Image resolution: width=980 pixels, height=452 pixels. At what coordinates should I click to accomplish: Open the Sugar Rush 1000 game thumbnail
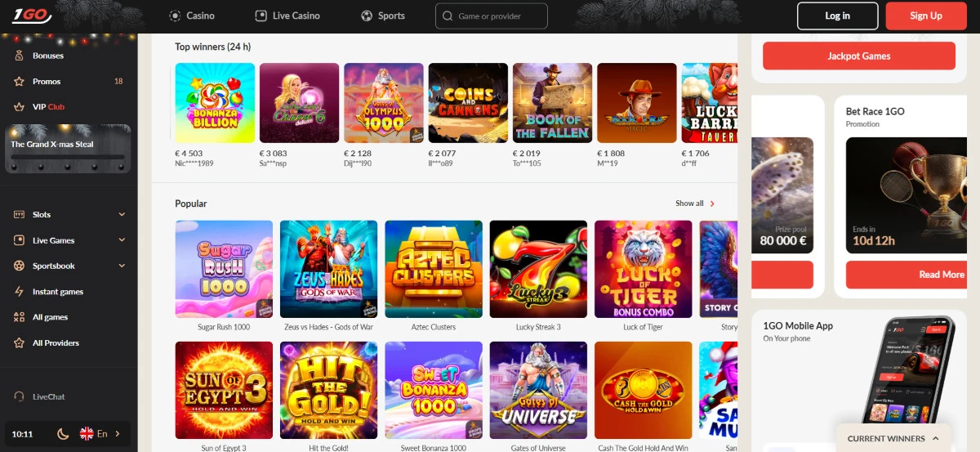224,269
